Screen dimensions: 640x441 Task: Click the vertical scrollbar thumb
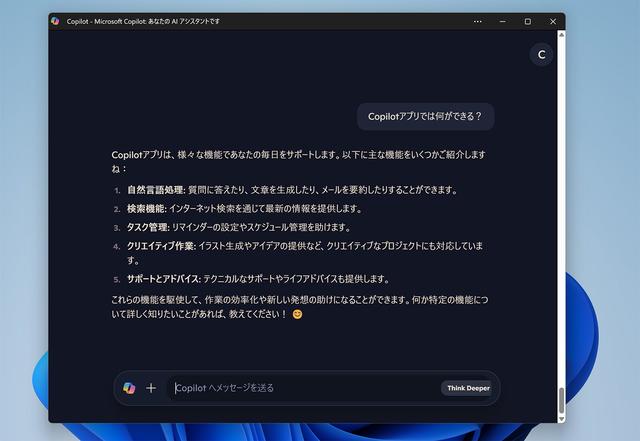tap(561, 401)
